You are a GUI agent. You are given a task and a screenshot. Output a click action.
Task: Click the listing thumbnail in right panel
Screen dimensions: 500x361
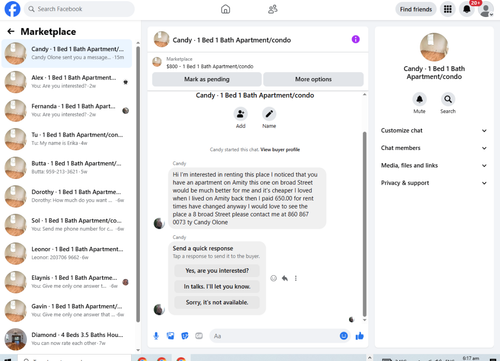coord(434,47)
